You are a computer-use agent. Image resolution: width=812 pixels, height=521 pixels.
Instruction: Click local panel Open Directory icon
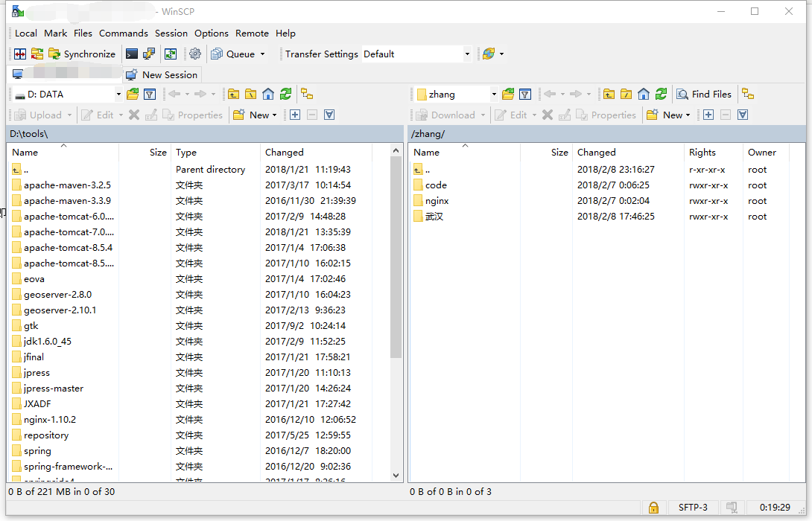[x=133, y=95]
